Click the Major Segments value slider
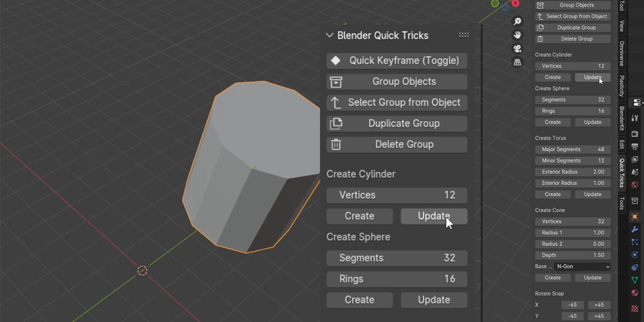 tap(573, 149)
